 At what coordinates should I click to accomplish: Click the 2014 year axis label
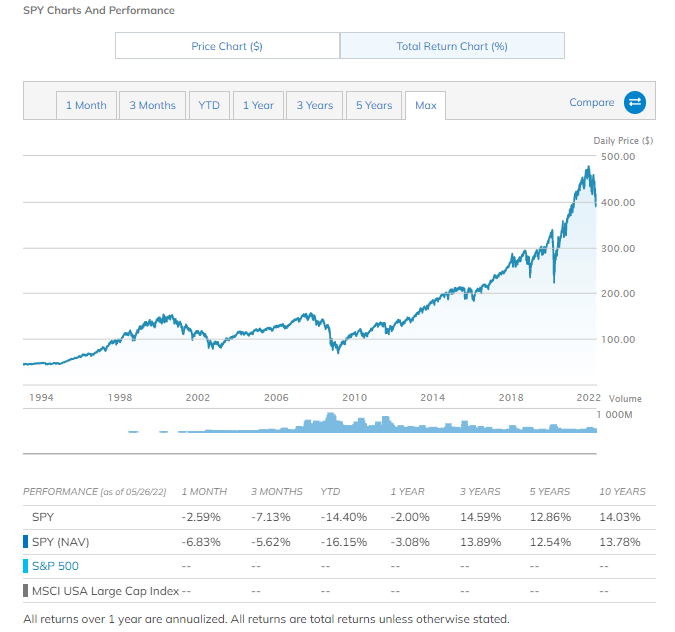click(x=433, y=398)
